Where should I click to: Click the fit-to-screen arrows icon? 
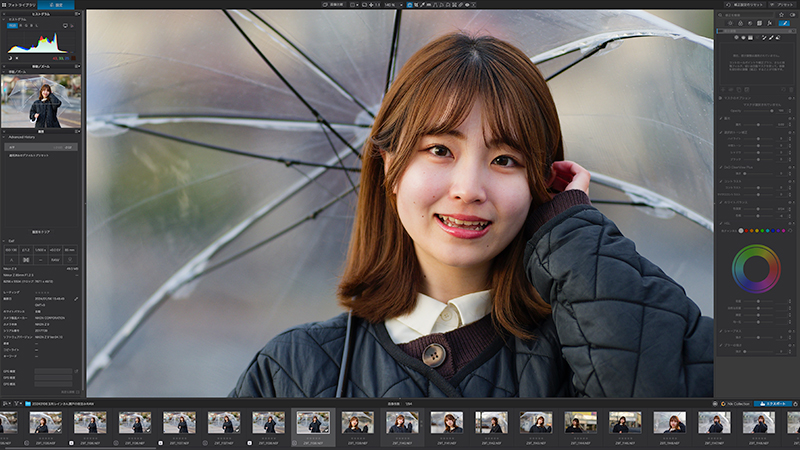371,5
